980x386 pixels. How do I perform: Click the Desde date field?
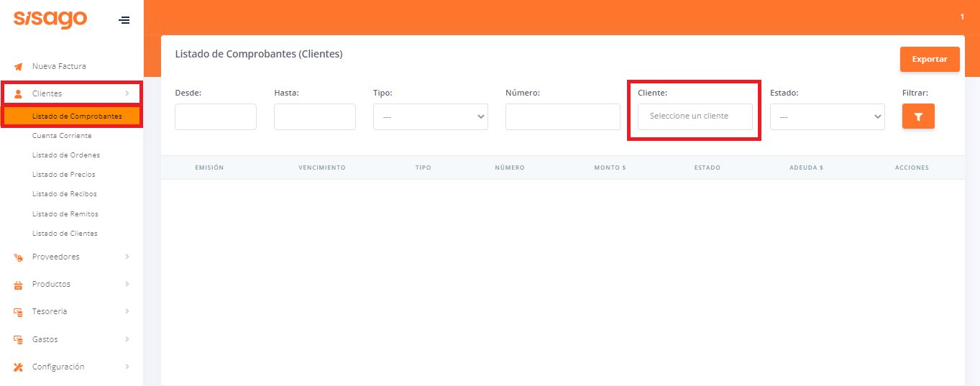[216, 117]
